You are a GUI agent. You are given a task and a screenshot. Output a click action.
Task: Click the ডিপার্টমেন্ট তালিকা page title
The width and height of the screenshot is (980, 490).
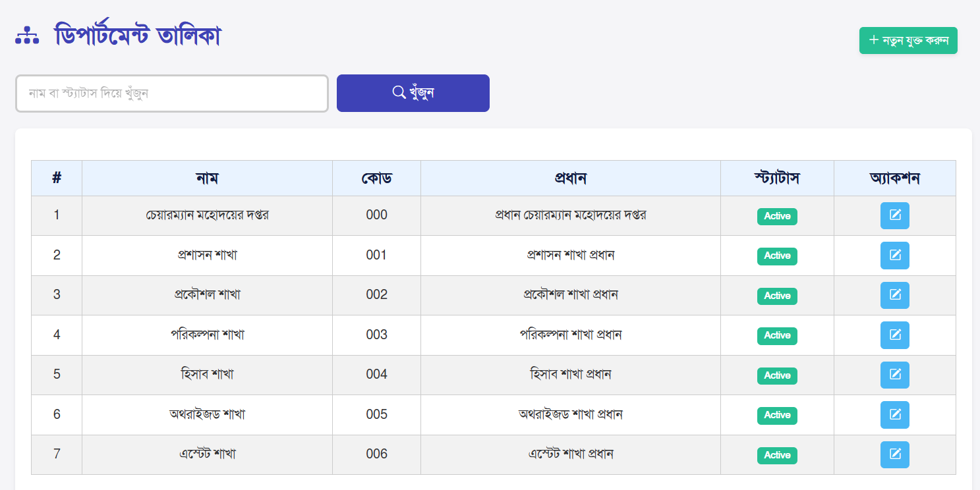[138, 36]
